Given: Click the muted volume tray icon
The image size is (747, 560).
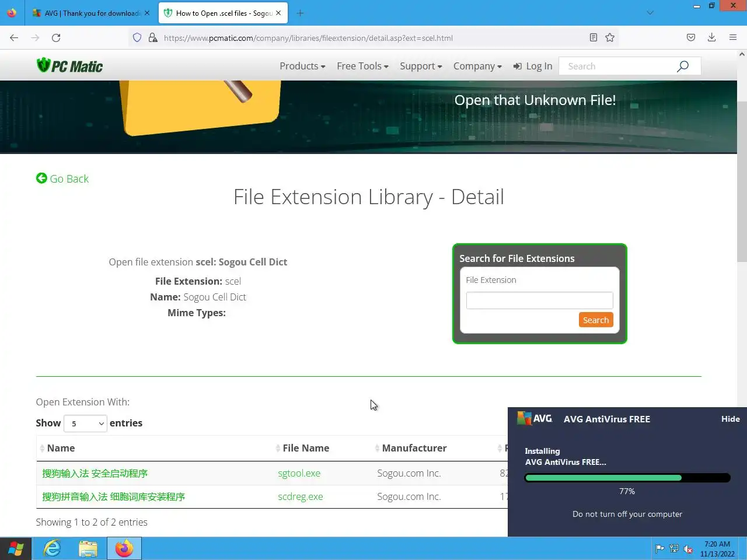Looking at the screenshot, I should 688,549.
